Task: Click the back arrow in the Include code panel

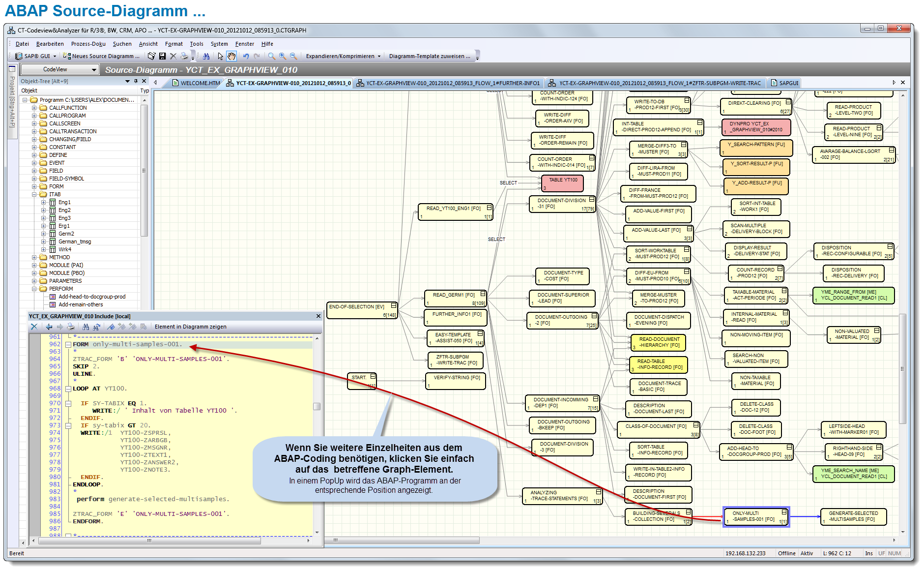Action: click(49, 327)
